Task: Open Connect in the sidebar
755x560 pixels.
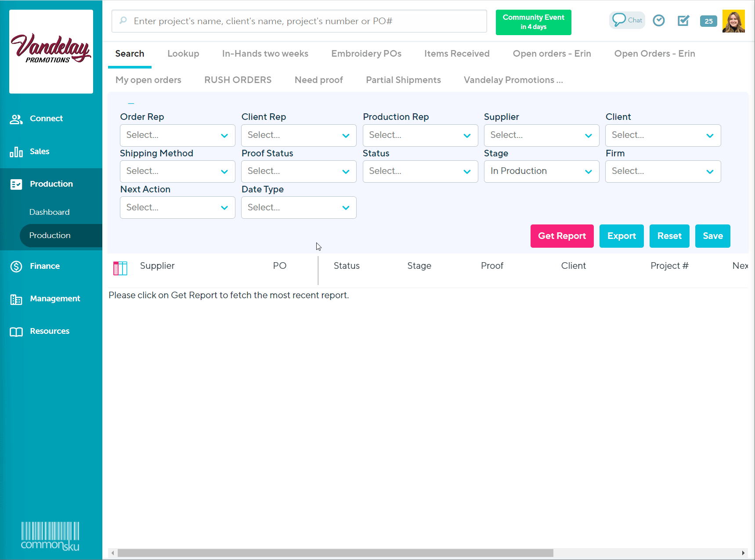Action: (46, 119)
